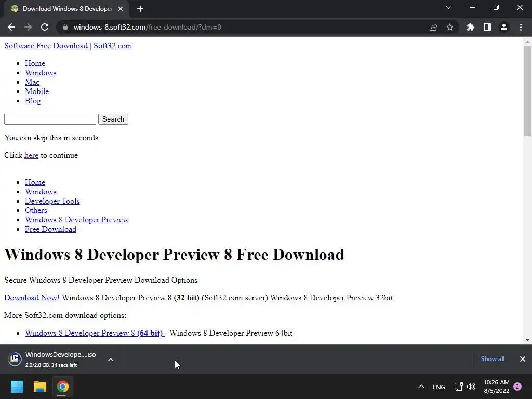Open Windows in the breadcrumb list
The height and width of the screenshot is (399, 532).
(41, 192)
